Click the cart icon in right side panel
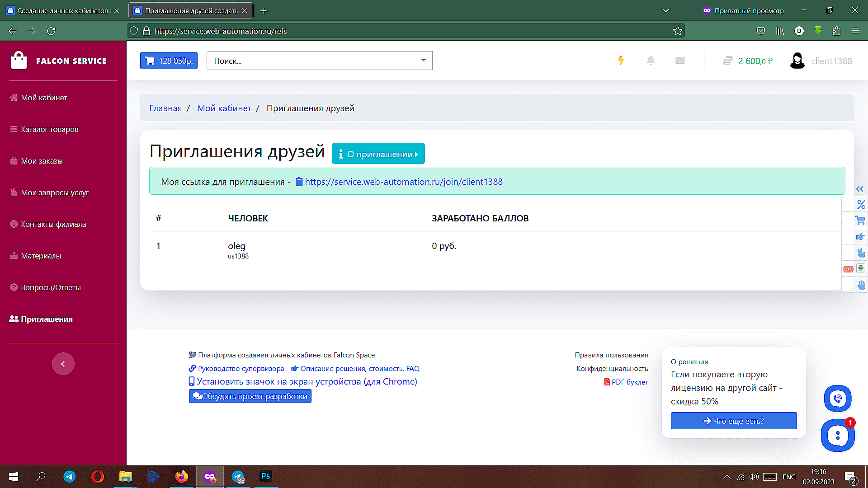This screenshot has height=488, width=868. (x=860, y=221)
